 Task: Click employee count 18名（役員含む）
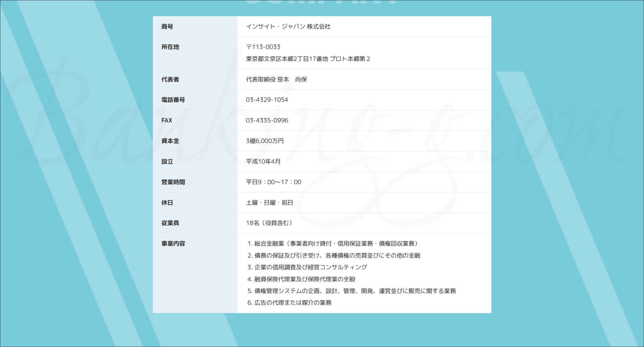[270, 223]
